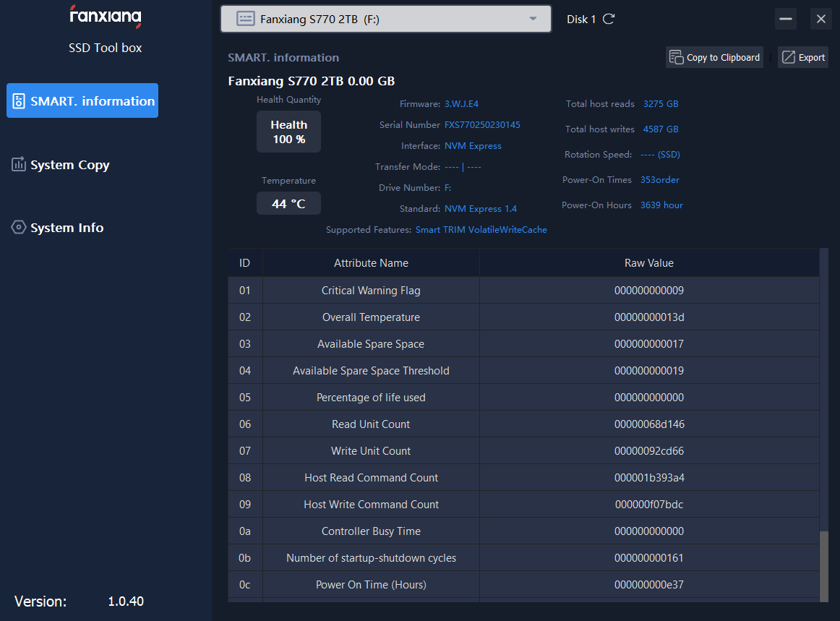Select the Host Read Command Count row
The width and height of the screenshot is (840, 621).
pos(524,478)
